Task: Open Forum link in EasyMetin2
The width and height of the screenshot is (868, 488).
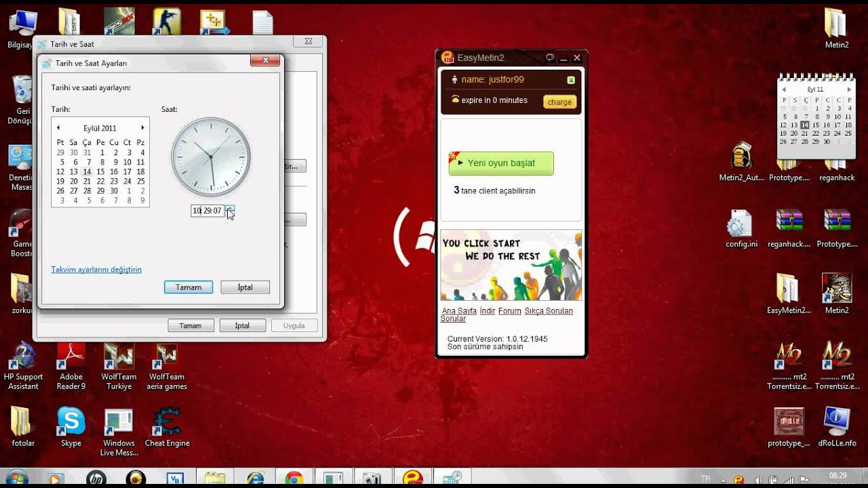Action: (510, 311)
